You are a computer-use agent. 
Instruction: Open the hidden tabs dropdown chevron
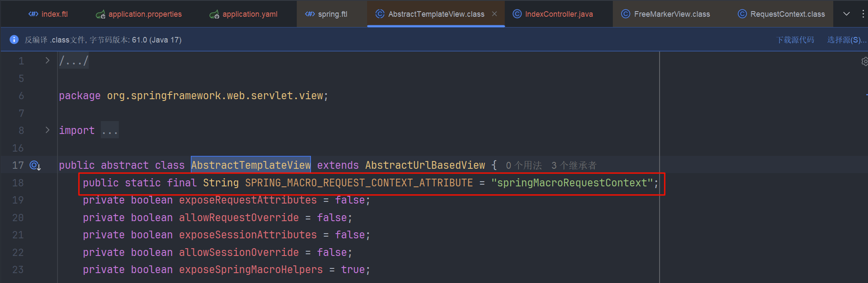[x=846, y=14]
